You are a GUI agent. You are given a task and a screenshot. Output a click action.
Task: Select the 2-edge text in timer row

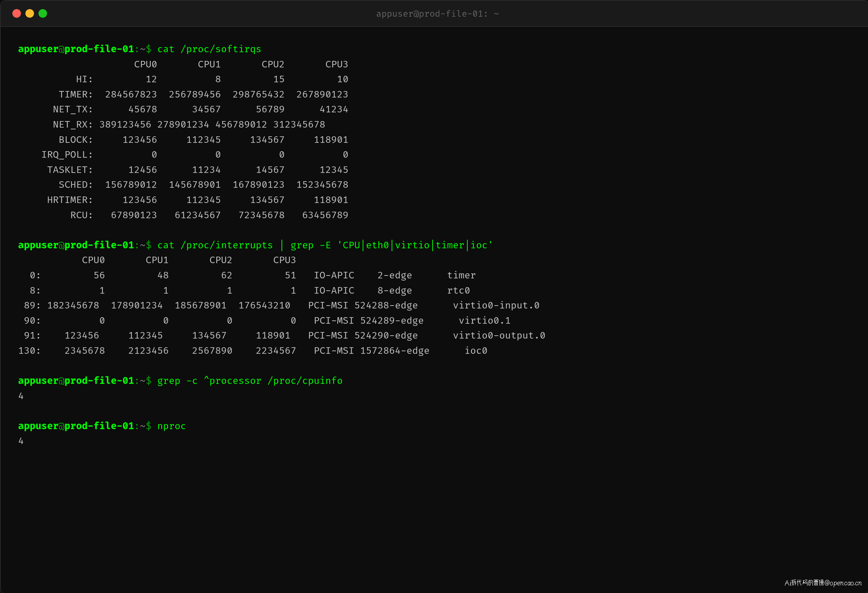pyautogui.click(x=395, y=275)
